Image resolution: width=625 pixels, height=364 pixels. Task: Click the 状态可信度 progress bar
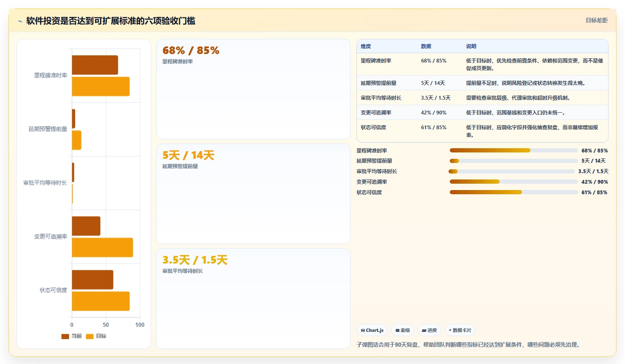[x=514, y=192]
